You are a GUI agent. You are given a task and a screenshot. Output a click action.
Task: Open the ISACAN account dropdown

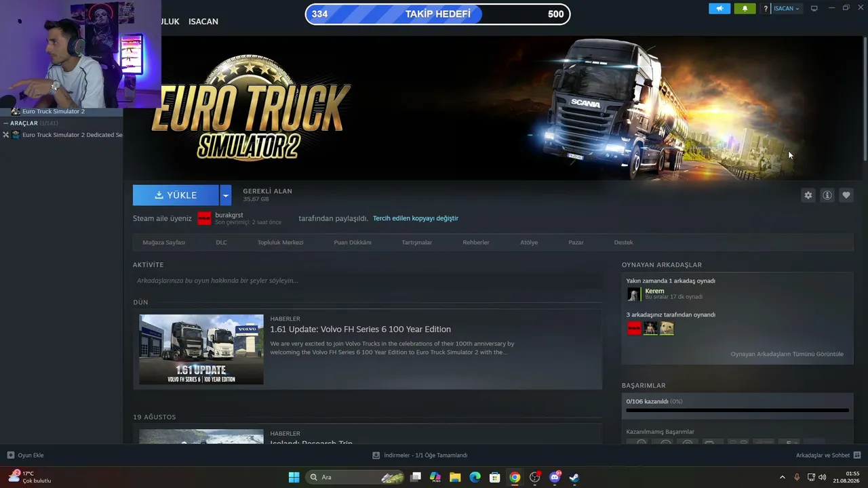787,9
